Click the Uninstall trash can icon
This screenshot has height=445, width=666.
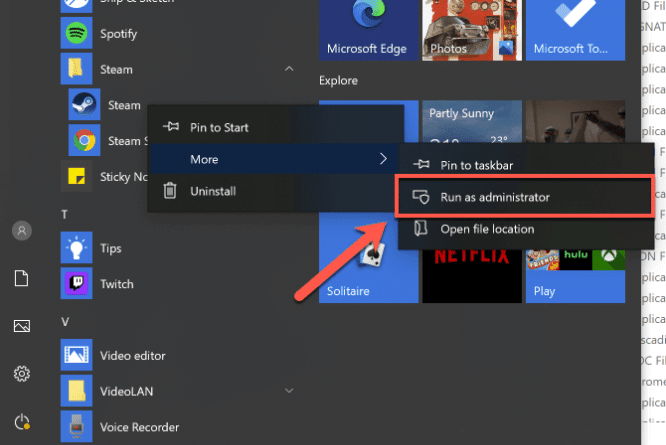170,191
